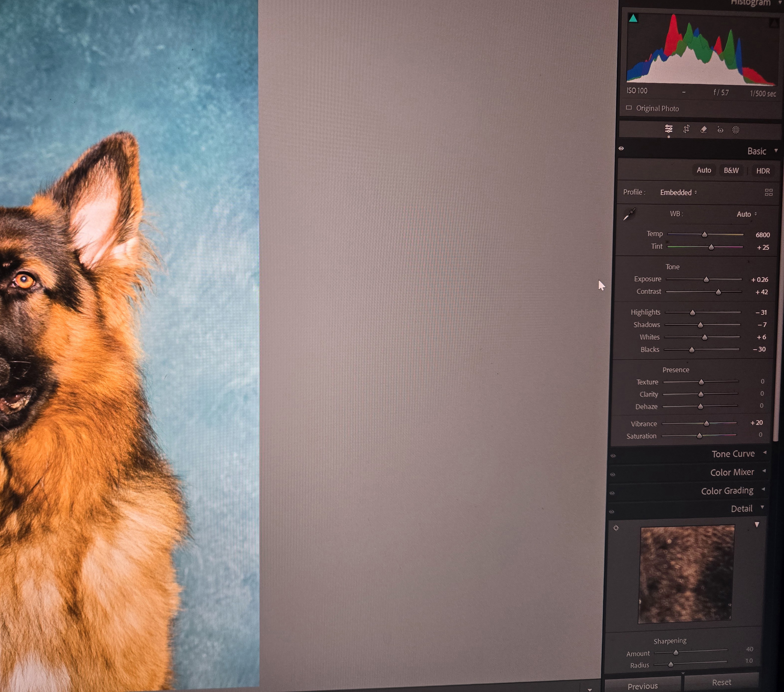784x692 pixels.
Task: Activate the Red Eye correction tool
Action: click(720, 130)
